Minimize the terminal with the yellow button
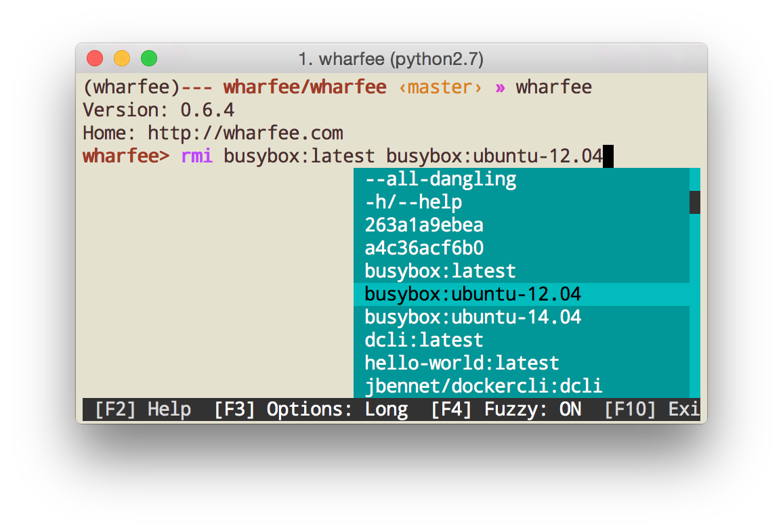This screenshot has height=532, width=783. point(122,58)
